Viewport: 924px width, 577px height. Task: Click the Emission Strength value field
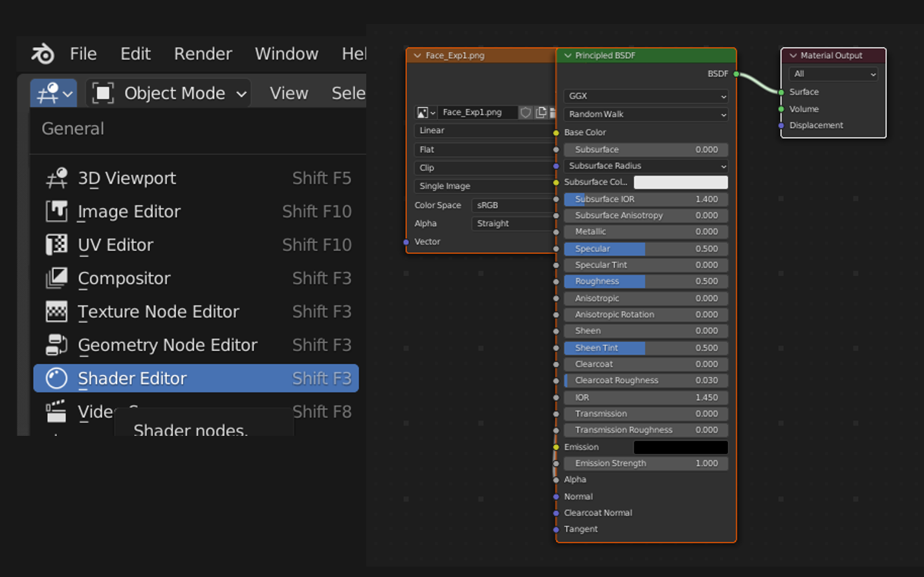[646, 463]
